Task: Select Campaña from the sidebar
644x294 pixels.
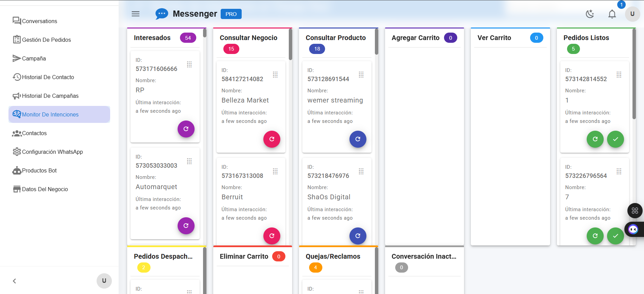Action: tap(34, 58)
